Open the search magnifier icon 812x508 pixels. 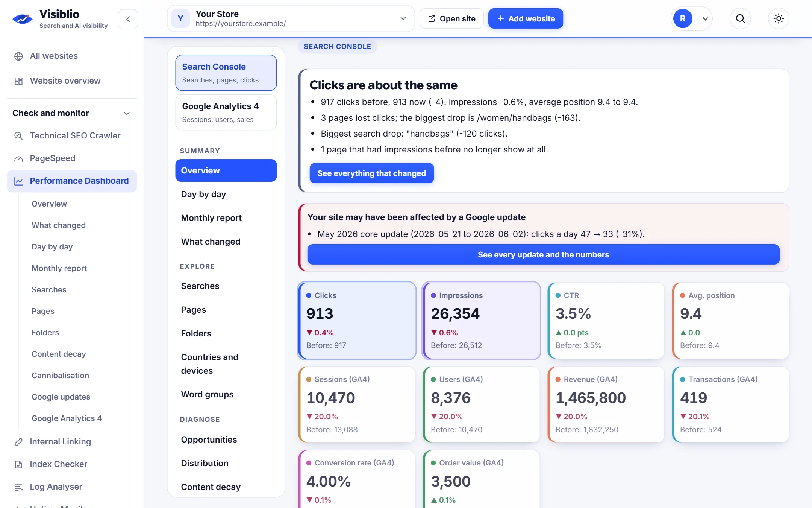[x=740, y=18]
